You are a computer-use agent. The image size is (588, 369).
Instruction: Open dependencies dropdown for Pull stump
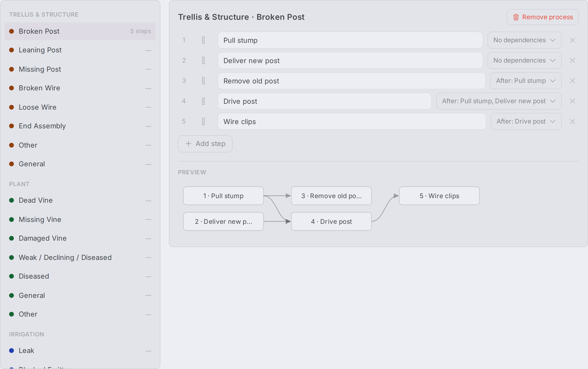pos(524,40)
